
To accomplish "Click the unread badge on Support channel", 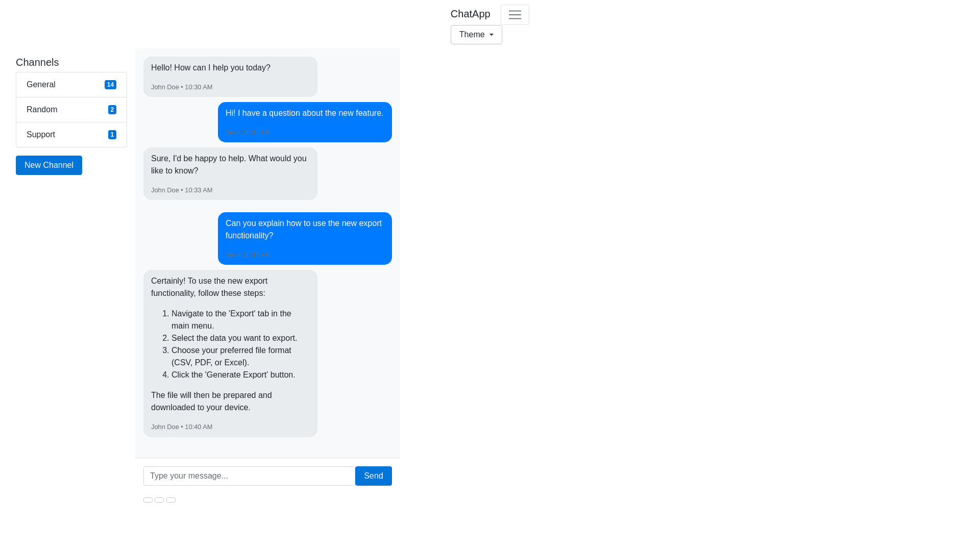I will click(112, 135).
